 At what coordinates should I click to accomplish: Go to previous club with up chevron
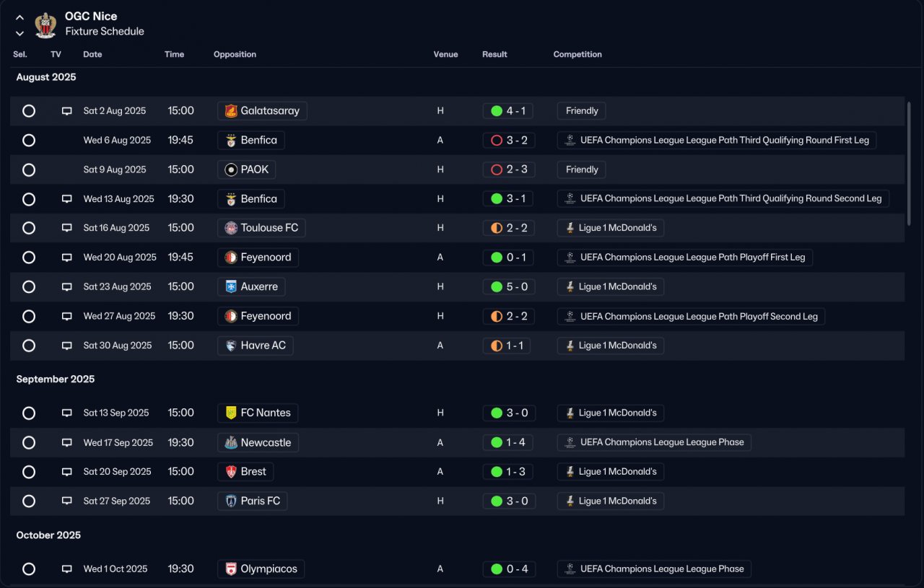click(19, 17)
